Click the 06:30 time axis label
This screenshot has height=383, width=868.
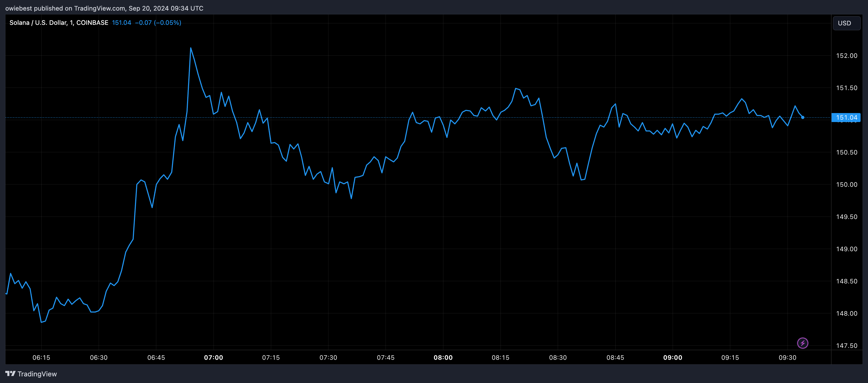click(x=99, y=357)
